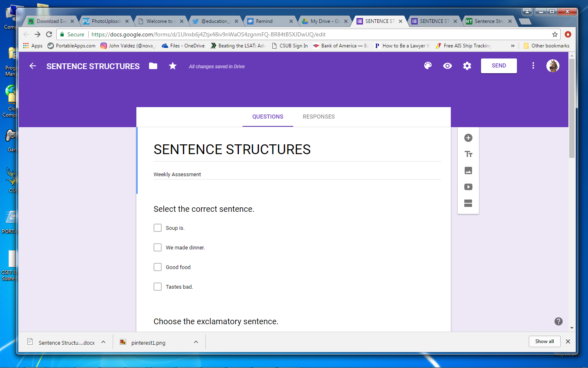Preview the form with eye icon
This screenshot has height=368, width=588.
448,66
